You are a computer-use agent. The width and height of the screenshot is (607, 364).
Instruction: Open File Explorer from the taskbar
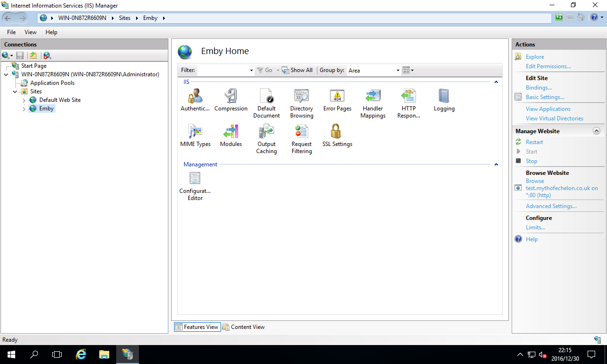click(x=104, y=355)
